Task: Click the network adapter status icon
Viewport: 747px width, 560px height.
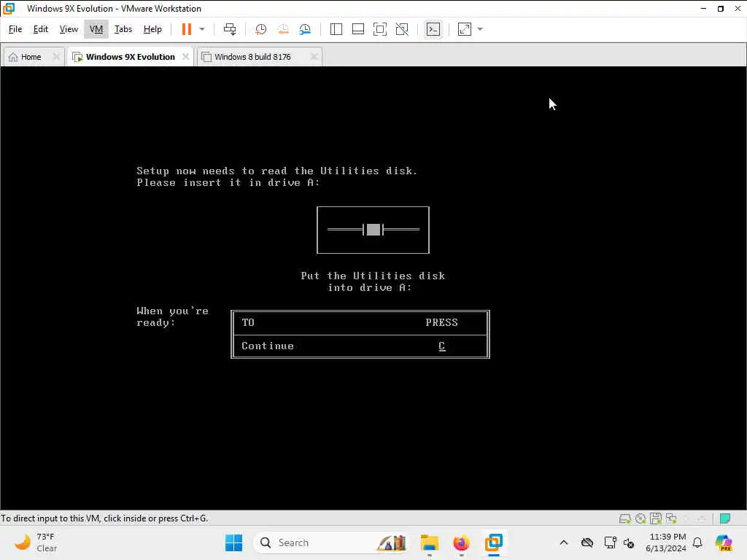Action: tap(671, 518)
